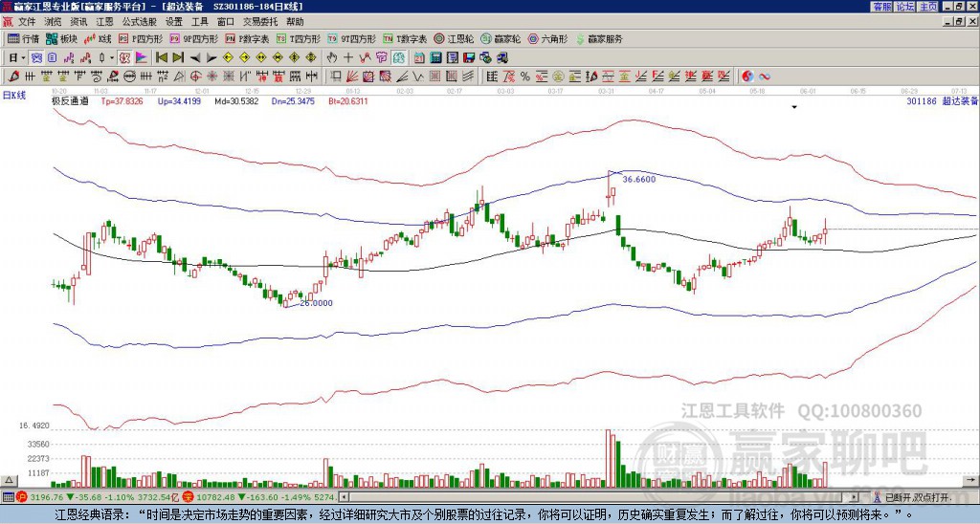Open the 9P四方形 tool

(x=193, y=38)
